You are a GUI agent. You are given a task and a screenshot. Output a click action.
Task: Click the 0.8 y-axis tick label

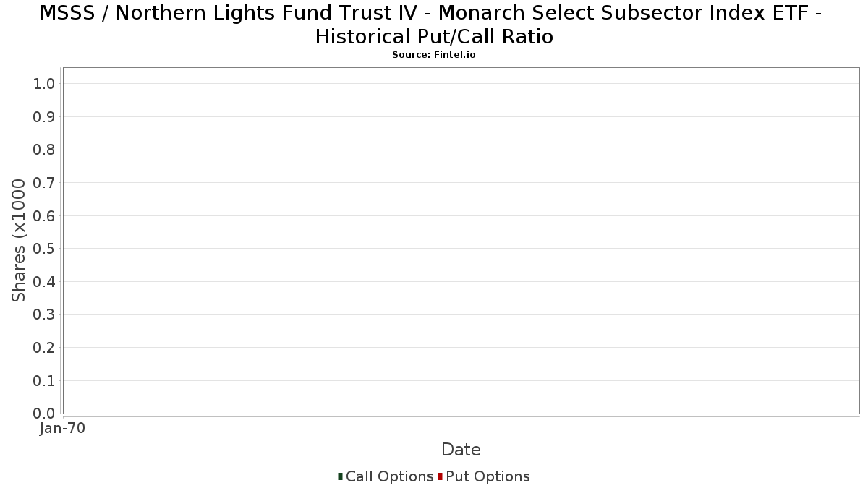pos(44,150)
